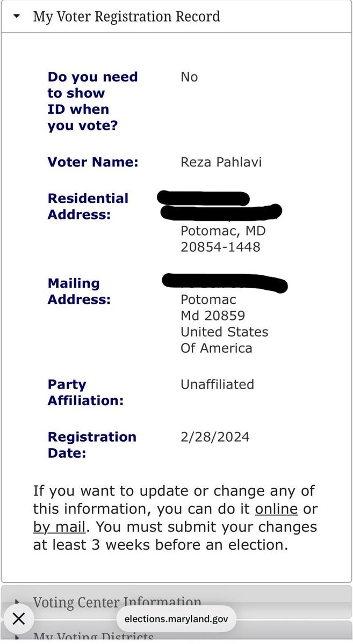The width and height of the screenshot is (353, 644).
Task: Select the My Voting Districts section title
Action: pos(93,637)
